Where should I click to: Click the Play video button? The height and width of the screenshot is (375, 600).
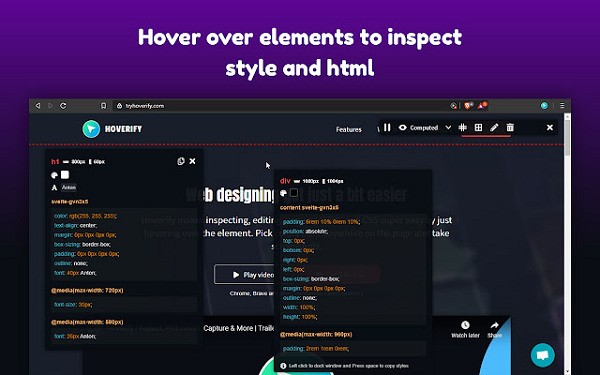point(245,274)
